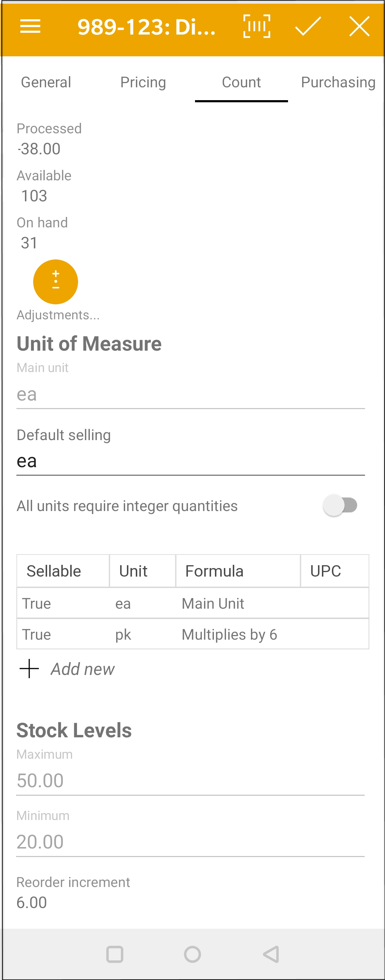Switch to the Pricing tab

pyautogui.click(x=143, y=82)
